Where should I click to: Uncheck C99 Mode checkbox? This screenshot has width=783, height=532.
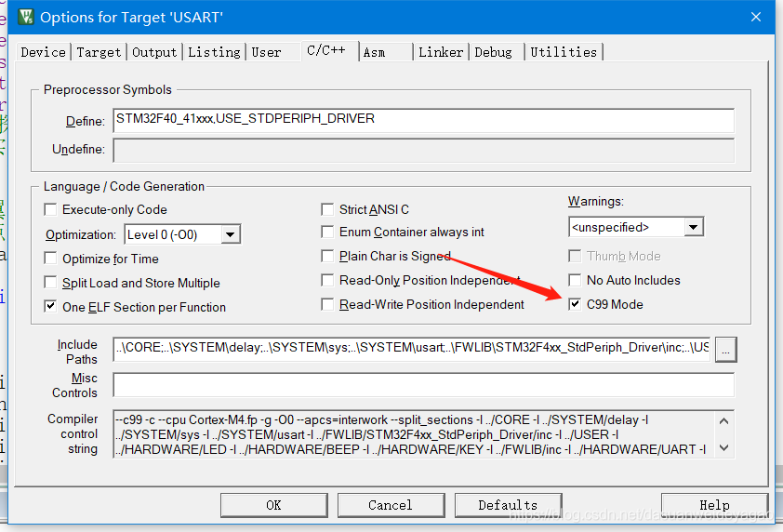coord(575,304)
